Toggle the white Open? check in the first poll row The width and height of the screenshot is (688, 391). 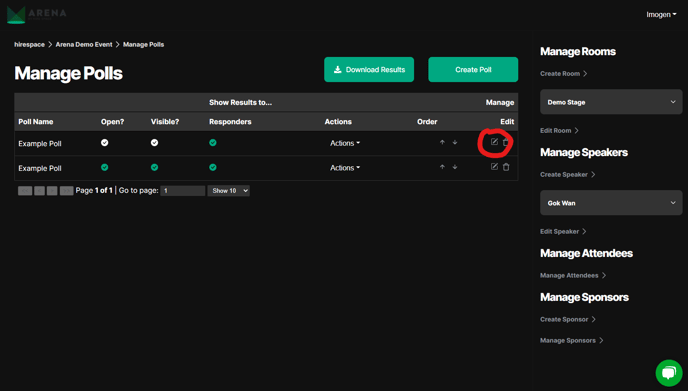click(104, 143)
